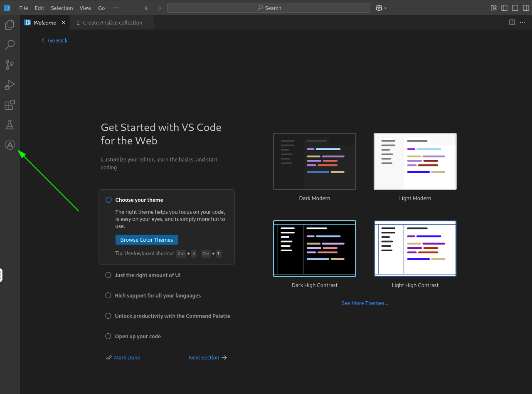Split the editor to the right
The width and height of the screenshot is (532, 394).
pyautogui.click(x=512, y=22)
